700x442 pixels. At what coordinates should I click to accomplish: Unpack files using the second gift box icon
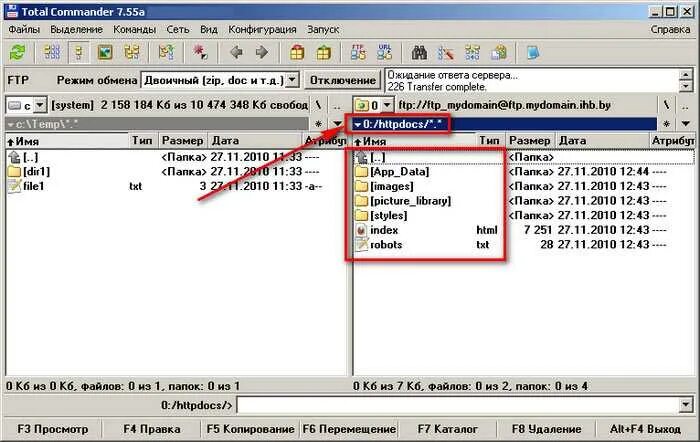coord(324,53)
